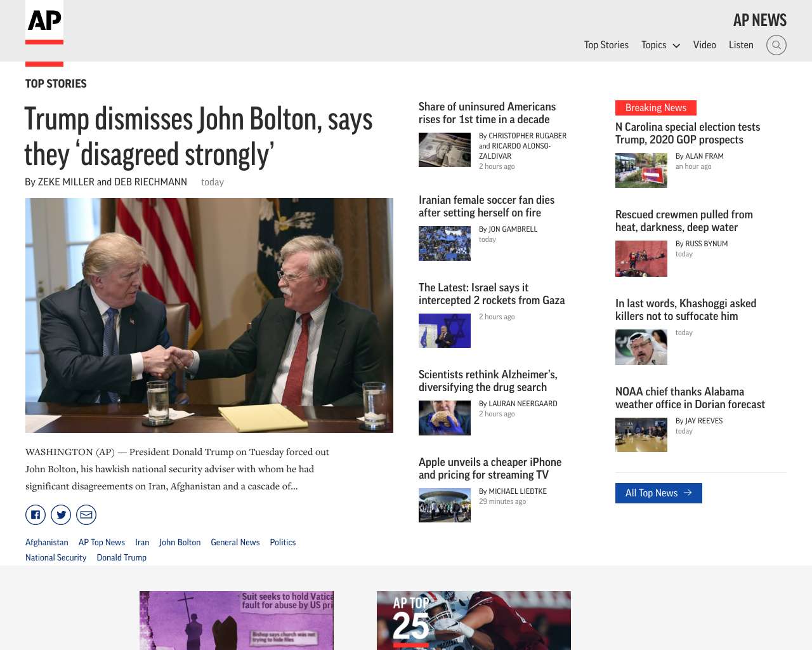The height and width of the screenshot is (650, 812).
Task: Share story via email icon
Action: (86, 515)
